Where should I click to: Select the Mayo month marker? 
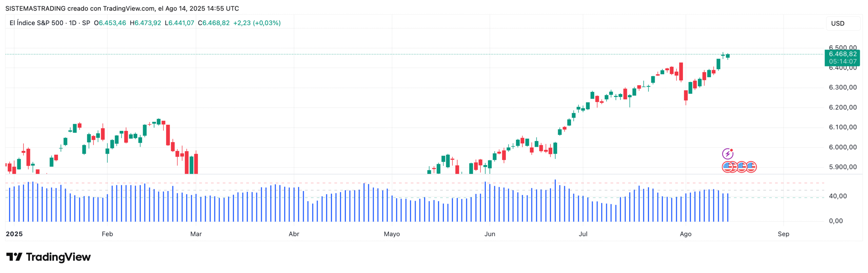click(x=392, y=234)
